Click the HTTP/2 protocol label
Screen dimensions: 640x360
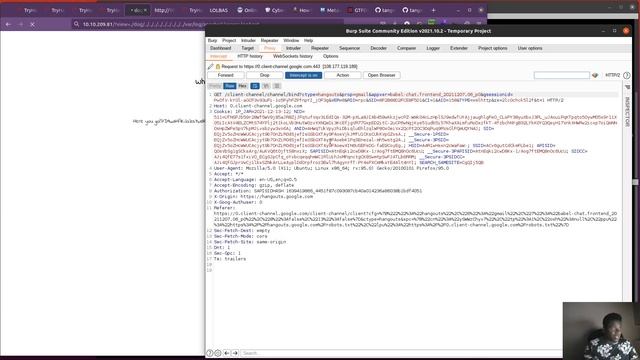[612, 75]
